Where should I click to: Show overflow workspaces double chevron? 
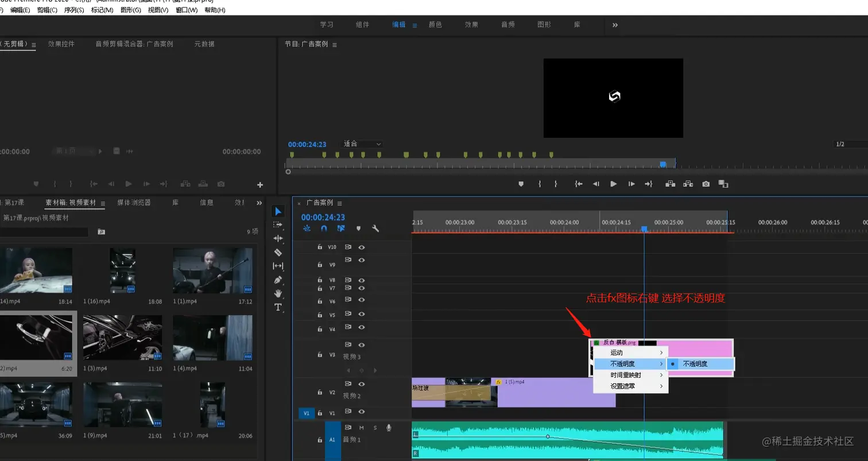pos(615,25)
